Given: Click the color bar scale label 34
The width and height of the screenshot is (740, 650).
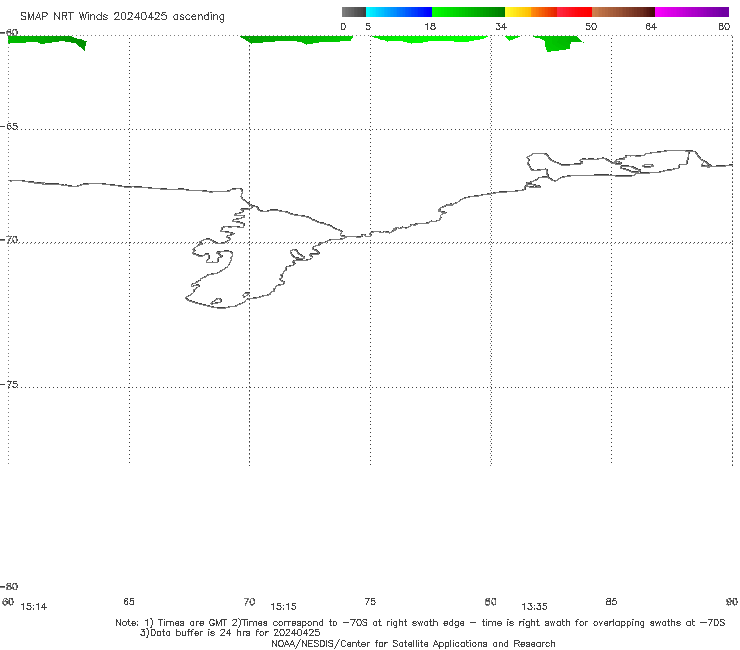Looking at the screenshot, I should pyautogui.click(x=501, y=27).
